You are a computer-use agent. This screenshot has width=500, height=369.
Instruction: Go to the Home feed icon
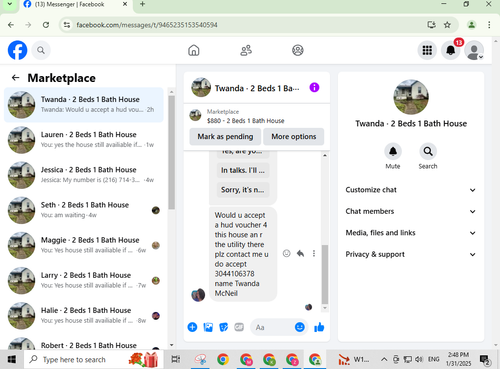coord(194,50)
